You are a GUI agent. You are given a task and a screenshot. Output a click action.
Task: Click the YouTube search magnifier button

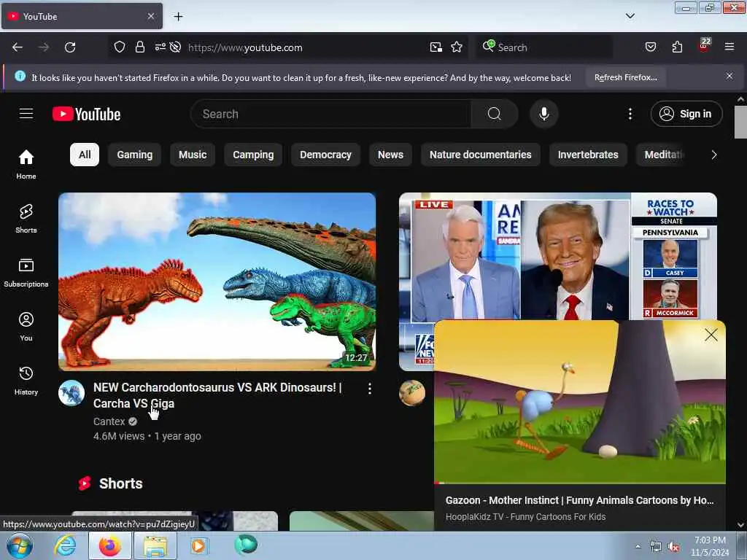tap(495, 114)
